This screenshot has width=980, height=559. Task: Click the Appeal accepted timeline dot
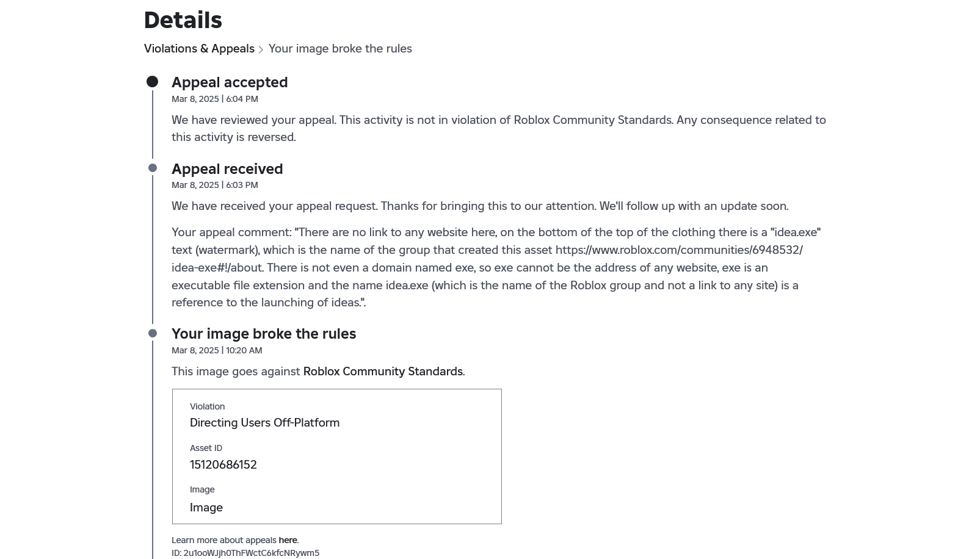click(153, 82)
